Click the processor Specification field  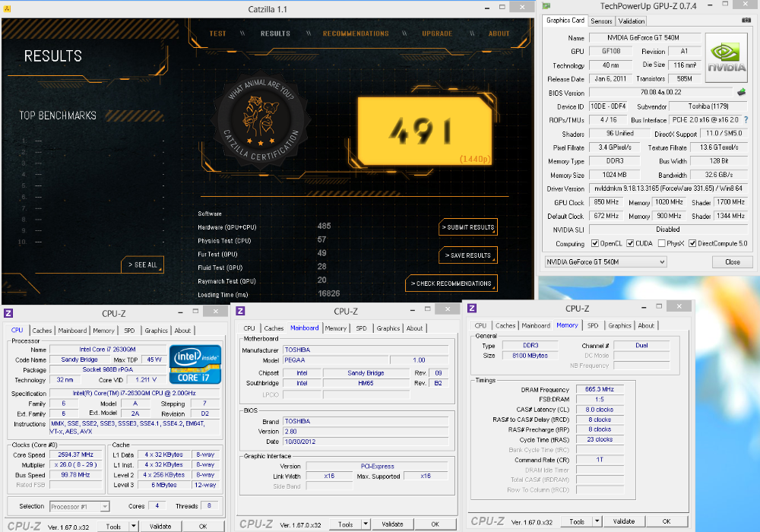click(x=135, y=393)
